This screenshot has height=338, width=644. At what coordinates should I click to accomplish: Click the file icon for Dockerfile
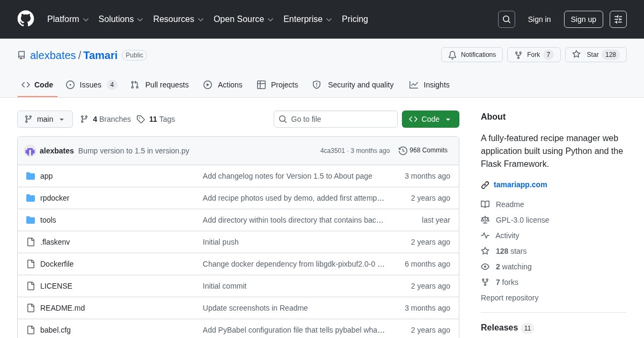pyautogui.click(x=31, y=264)
